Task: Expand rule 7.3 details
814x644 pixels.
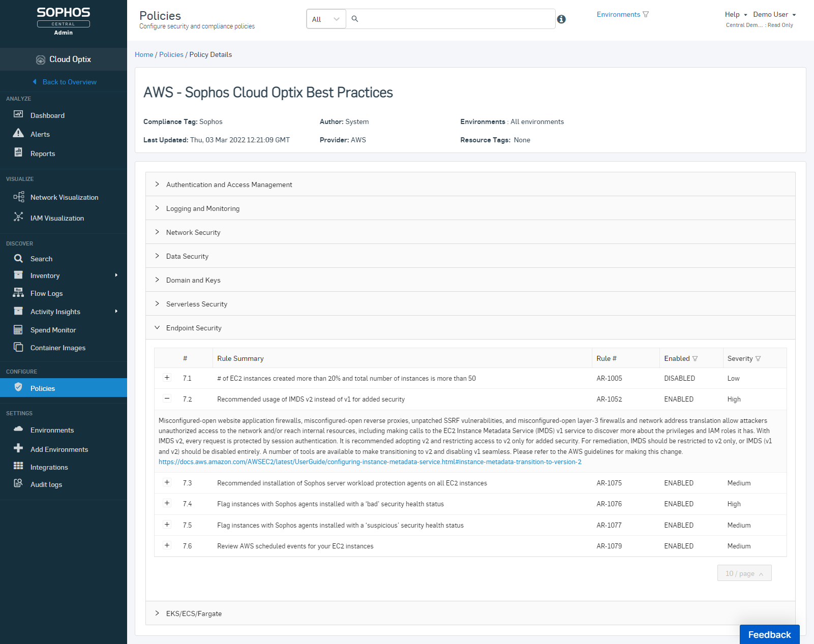Action: pos(167,482)
